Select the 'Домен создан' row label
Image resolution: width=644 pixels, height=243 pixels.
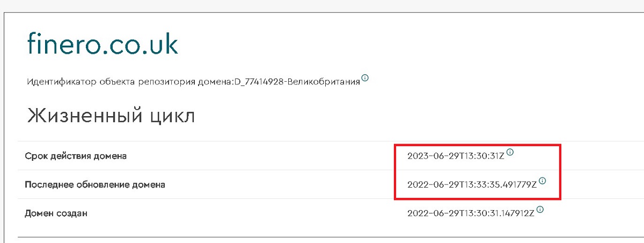[56, 213]
